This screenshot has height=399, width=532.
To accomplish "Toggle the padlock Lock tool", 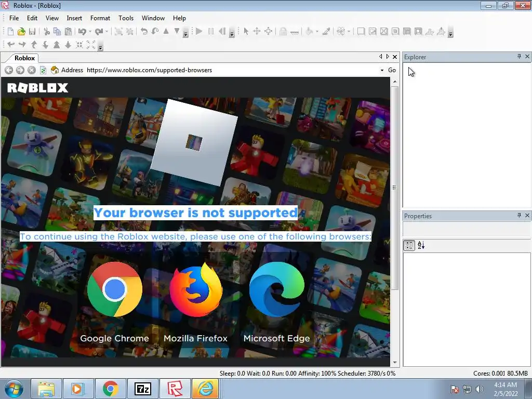I will tap(283, 32).
